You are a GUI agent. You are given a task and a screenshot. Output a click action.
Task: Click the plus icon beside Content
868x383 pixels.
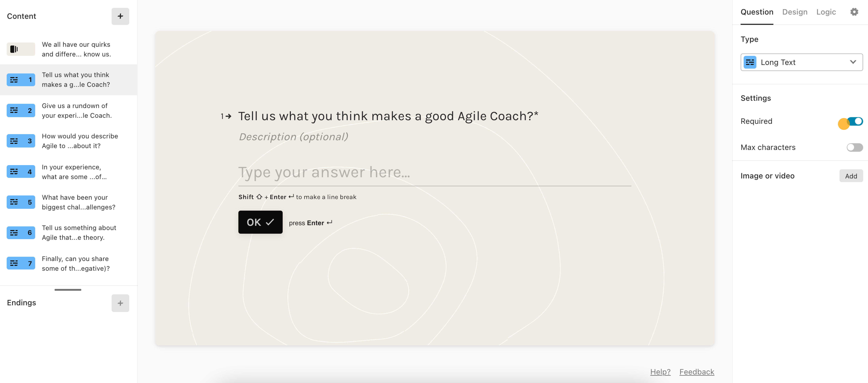pyautogui.click(x=120, y=16)
